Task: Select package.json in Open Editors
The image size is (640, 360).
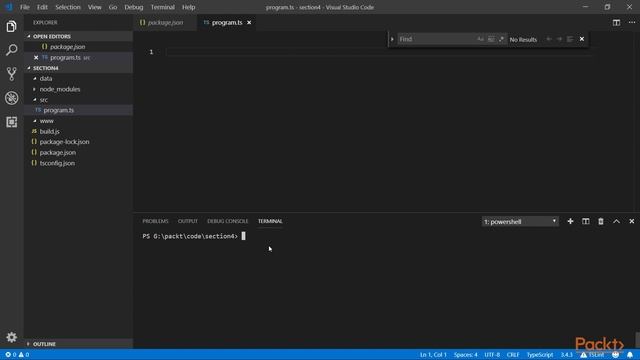Action: point(78,47)
